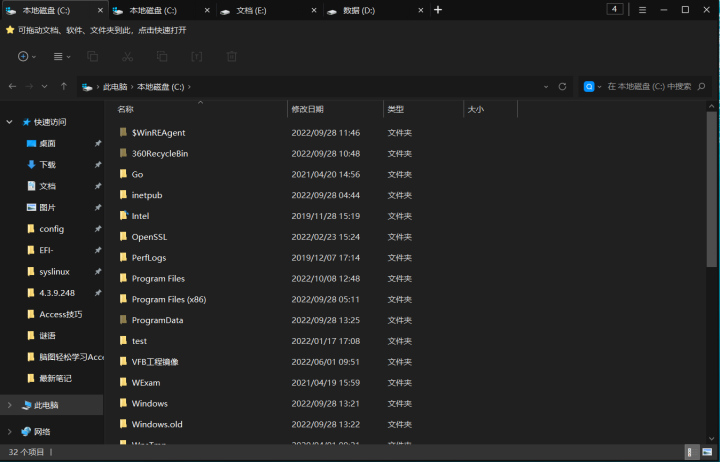Open Access技巧 folder in sidebar
The width and height of the screenshot is (720, 462).
(61, 314)
